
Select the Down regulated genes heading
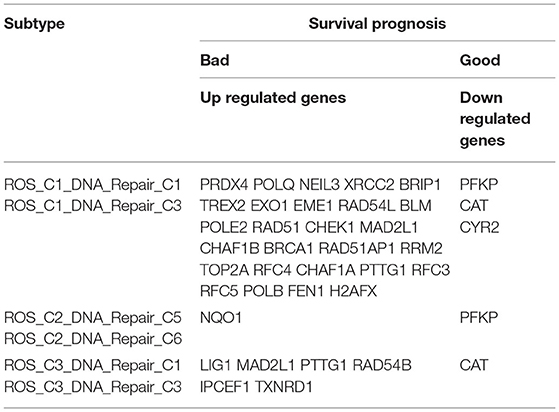[x=495, y=119]
